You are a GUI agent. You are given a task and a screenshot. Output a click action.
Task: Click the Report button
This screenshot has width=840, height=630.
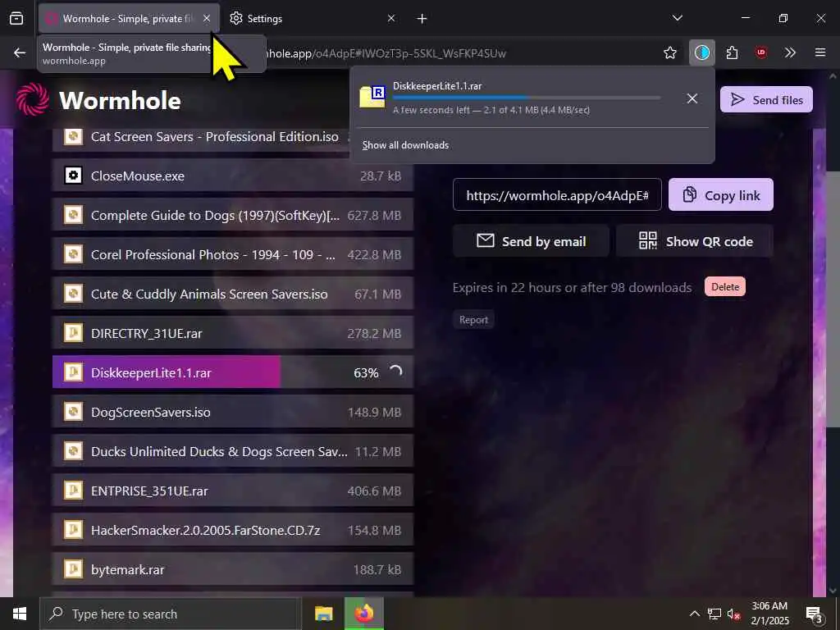pyautogui.click(x=473, y=320)
